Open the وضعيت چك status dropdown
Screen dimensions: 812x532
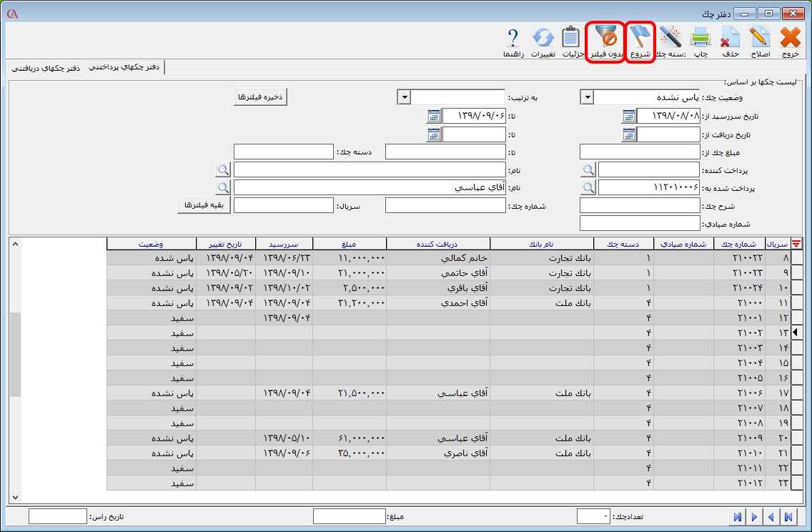(586, 97)
